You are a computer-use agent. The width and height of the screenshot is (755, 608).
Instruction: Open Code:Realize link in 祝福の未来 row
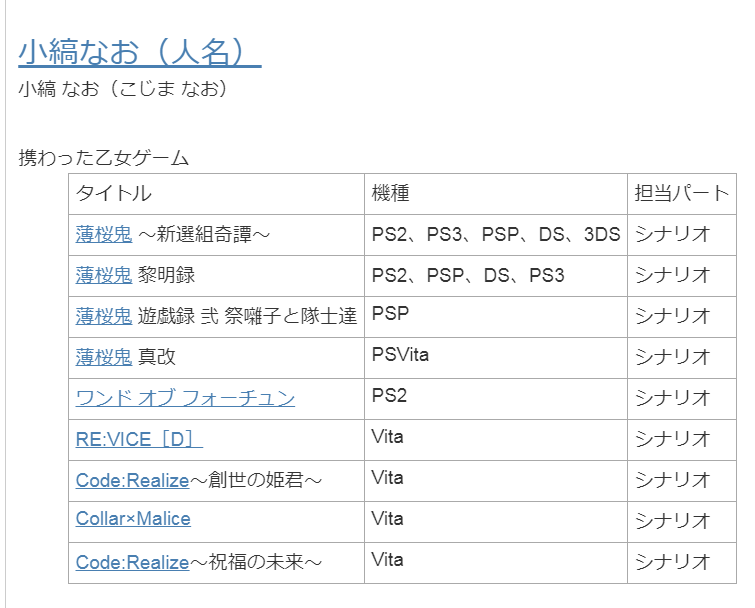132,562
